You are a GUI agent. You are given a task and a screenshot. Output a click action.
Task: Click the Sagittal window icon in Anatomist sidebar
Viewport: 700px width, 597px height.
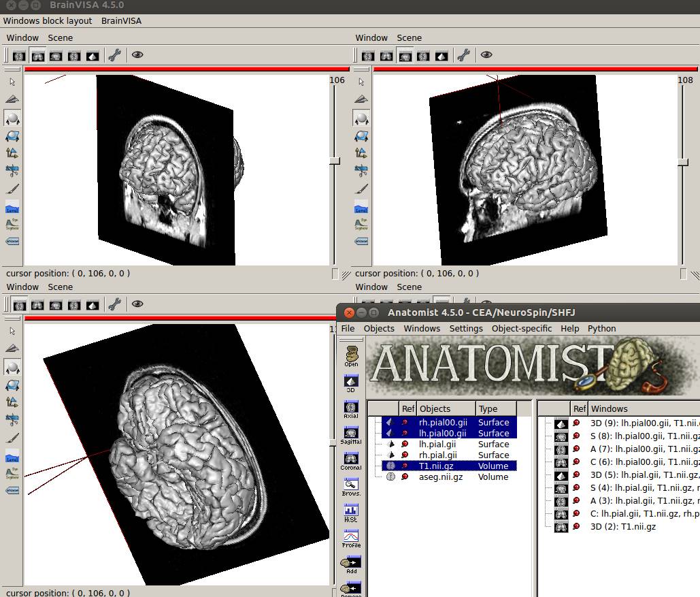(351, 434)
